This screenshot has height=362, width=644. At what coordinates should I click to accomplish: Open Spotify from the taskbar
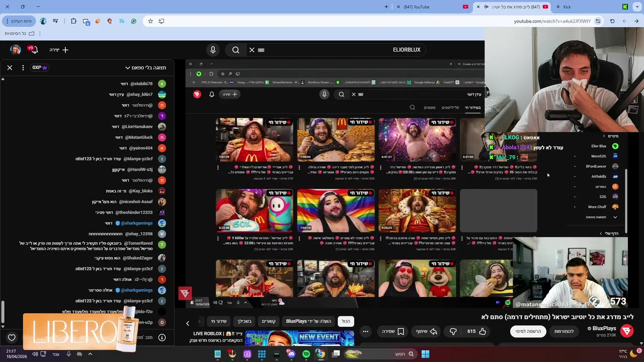[x=306, y=354]
